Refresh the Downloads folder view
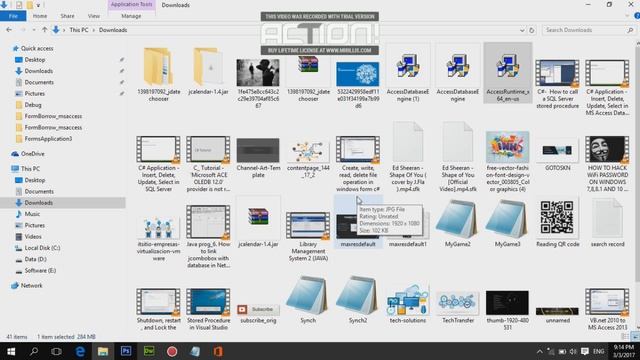Screen dimensions: 640x360 tap(531, 30)
